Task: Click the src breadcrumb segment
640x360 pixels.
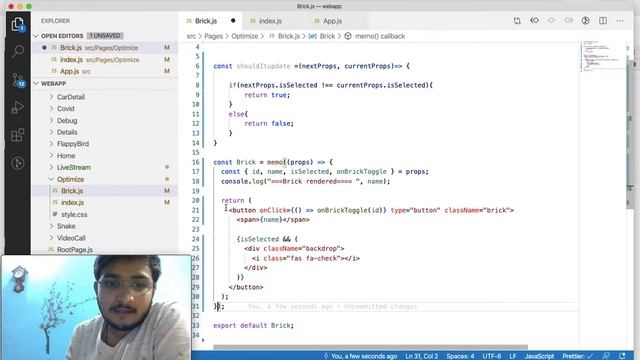Action: coord(191,36)
